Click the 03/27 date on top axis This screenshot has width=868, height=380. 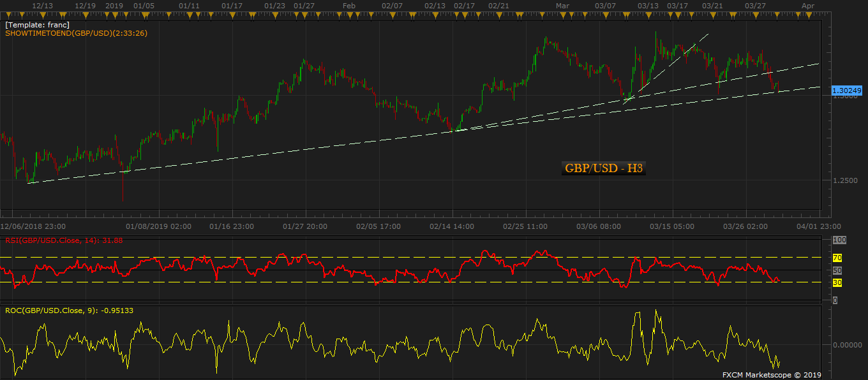(x=754, y=5)
